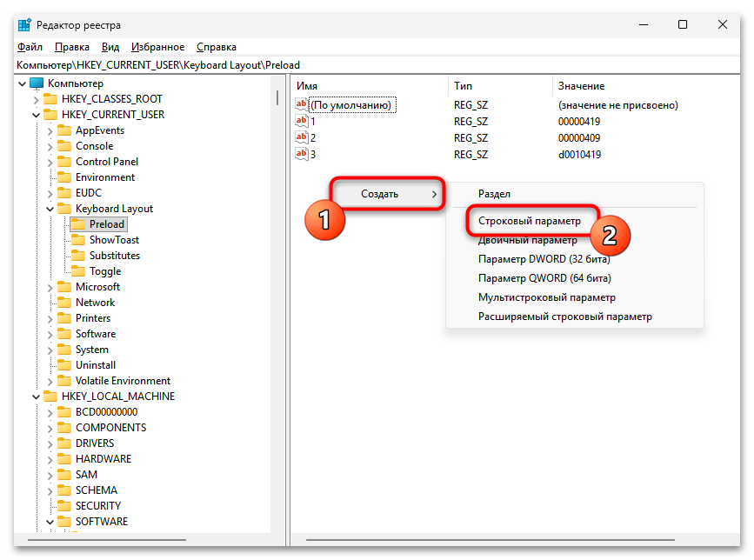Collapse the Компьютер root node
Image resolution: width=754 pixels, height=560 pixels.
tap(22, 83)
